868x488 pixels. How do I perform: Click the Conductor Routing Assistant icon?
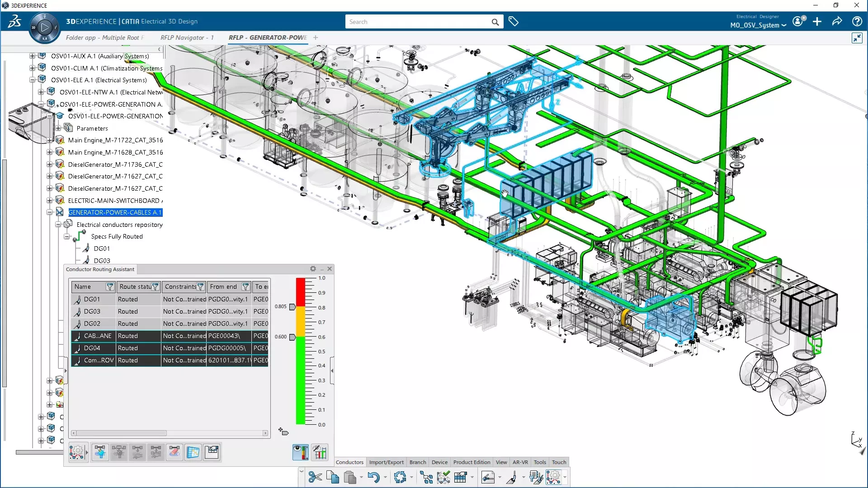(77, 452)
